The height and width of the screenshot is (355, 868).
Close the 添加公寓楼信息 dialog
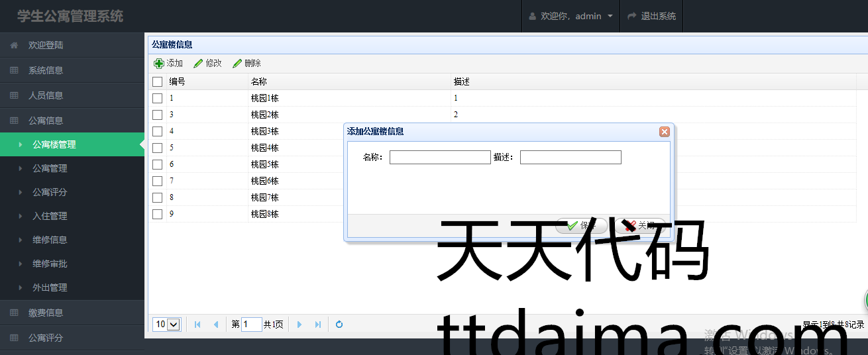pyautogui.click(x=664, y=132)
